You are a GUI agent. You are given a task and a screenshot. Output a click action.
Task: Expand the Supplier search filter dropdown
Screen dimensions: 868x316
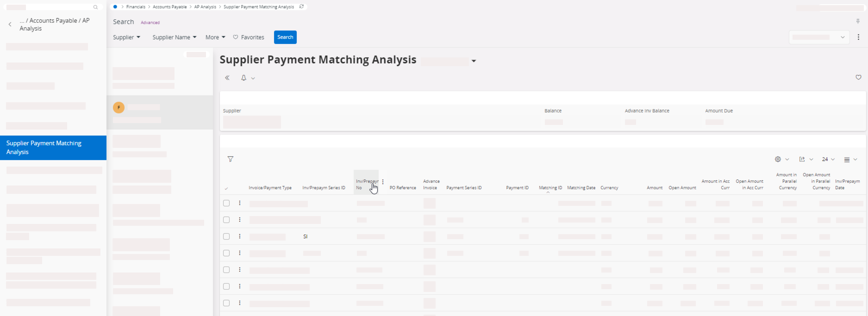click(126, 37)
